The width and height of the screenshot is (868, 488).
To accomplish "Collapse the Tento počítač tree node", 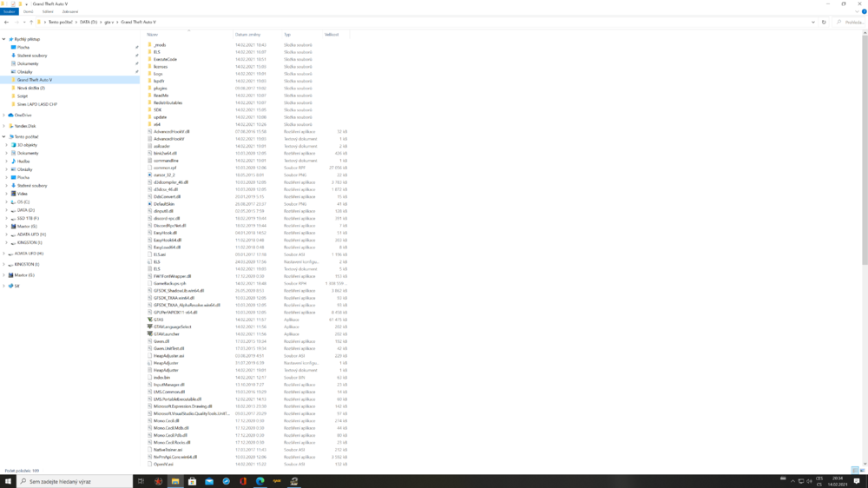I will click(x=3, y=137).
